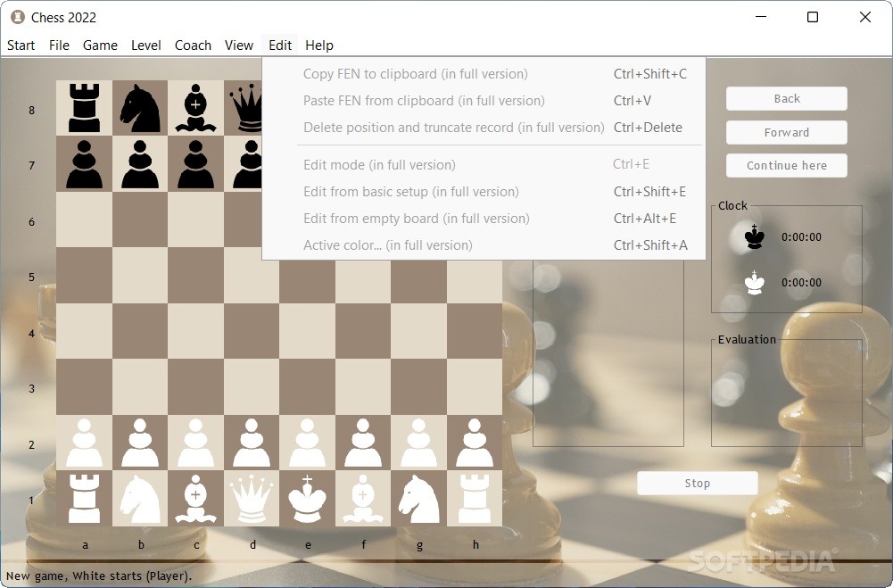Viewport: 893px width, 588px height.
Task: Click the black clock time 0:00:00
Action: pos(801,237)
